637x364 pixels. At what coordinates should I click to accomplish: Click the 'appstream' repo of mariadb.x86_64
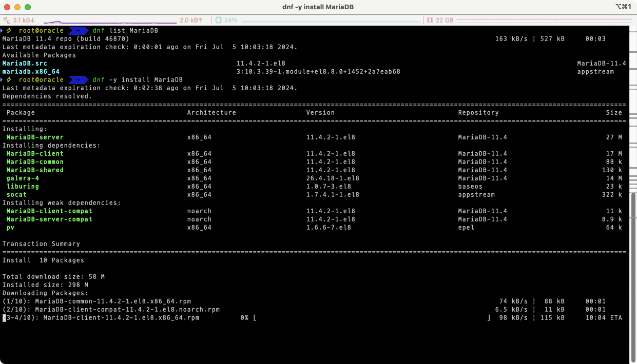[x=595, y=72]
